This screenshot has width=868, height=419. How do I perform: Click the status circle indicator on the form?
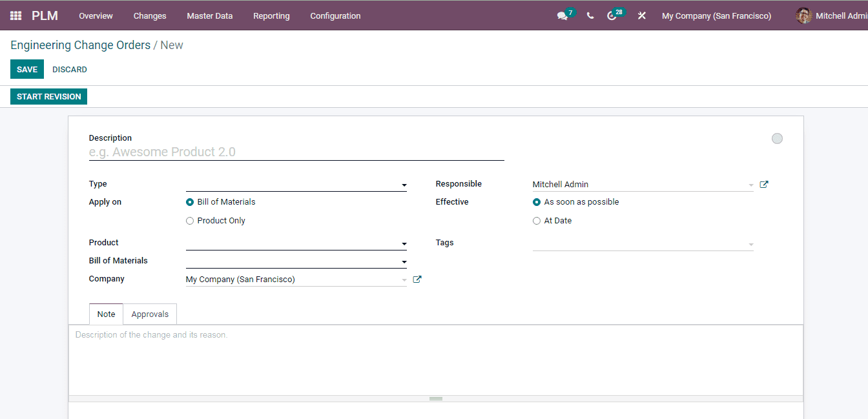click(x=777, y=138)
